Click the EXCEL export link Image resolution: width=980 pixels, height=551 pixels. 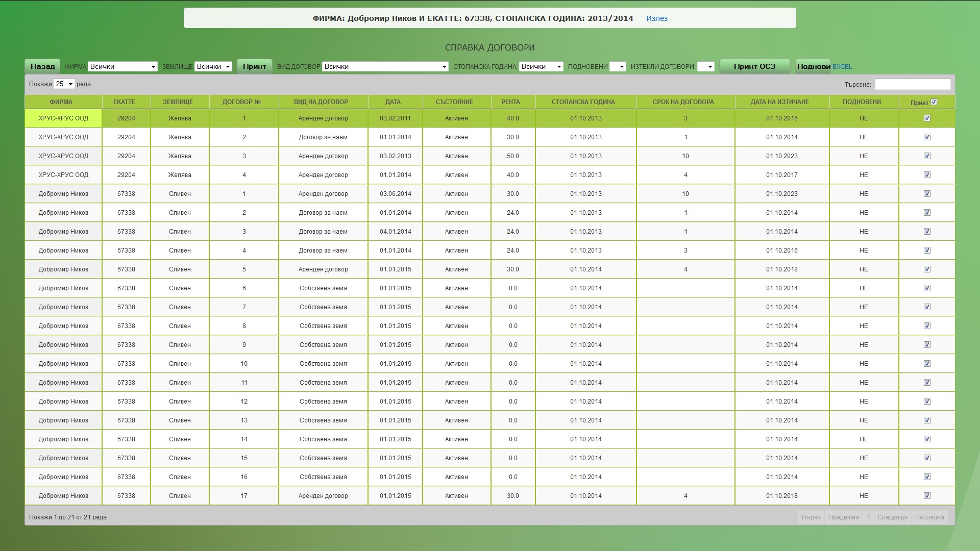click(842, 67)
